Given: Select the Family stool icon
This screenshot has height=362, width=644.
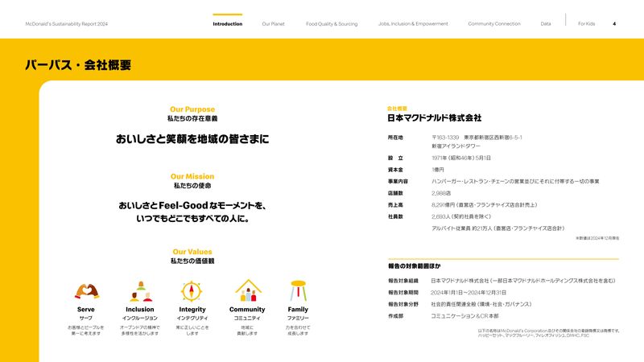Looking at the screenshot, I should (298, 290).
